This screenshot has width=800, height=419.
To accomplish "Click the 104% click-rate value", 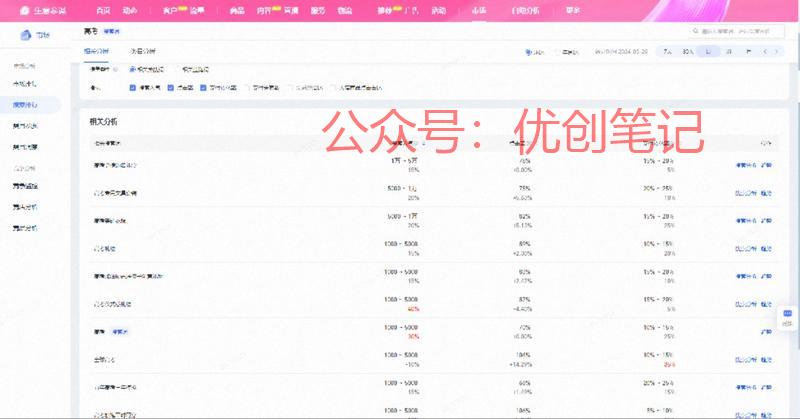I will pyautogui.click(x=524, y=355).
